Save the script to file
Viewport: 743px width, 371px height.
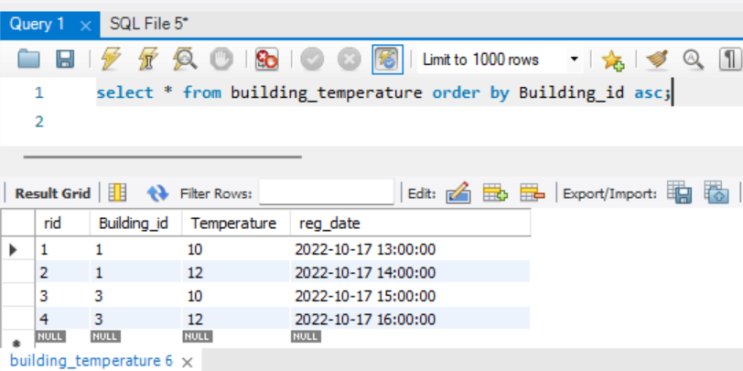pyautogui.click(x=65, y=60)
